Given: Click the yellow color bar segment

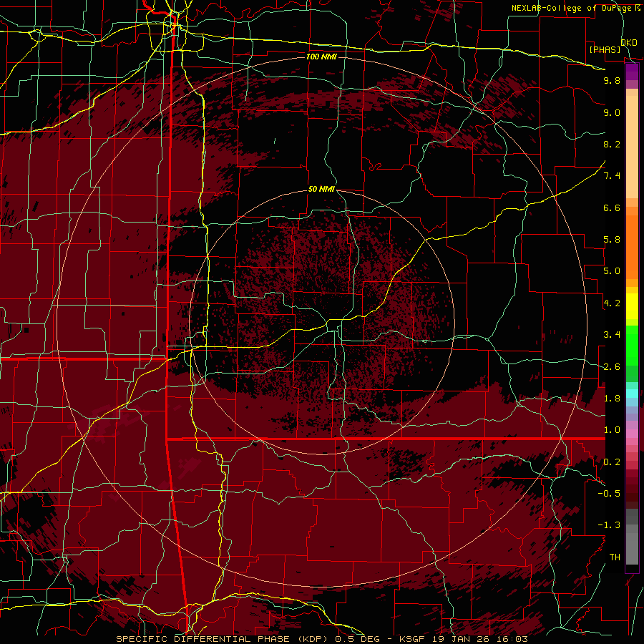Looking at the screenshot, I should (x=632, y=306).
